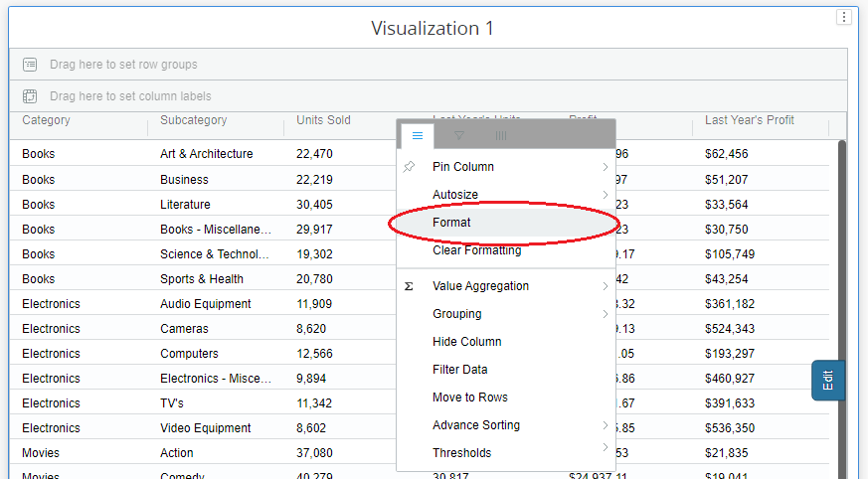Select Hide Column in the menu
The height and width of the screenshot is (479, 868).
tap(466, 342)
